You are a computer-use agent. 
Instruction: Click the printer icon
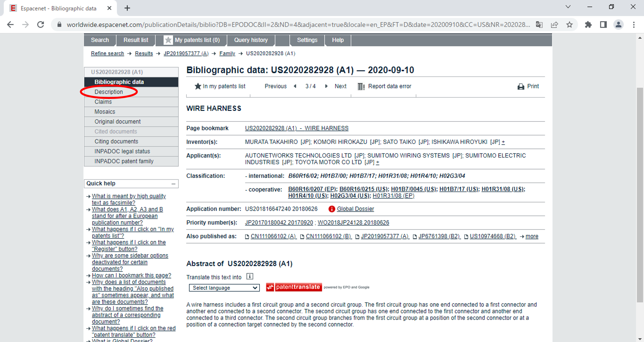[x=521, y=86]
